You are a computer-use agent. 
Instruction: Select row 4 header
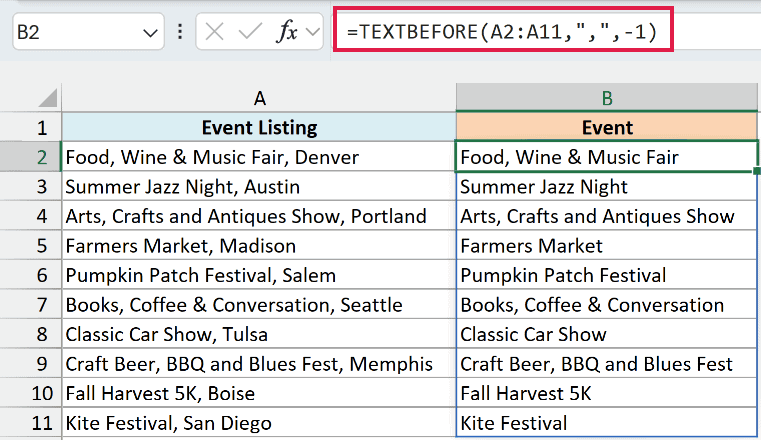[31, 216]
